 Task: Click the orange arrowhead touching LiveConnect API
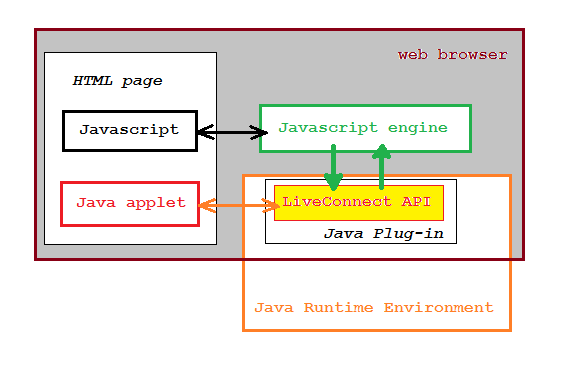click(x=271, y=206)
